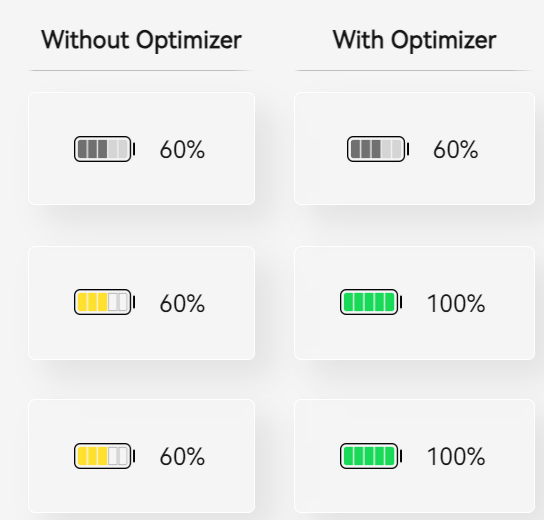Click the tip of the gray With Optimizer battery

[x=408, y=150]
